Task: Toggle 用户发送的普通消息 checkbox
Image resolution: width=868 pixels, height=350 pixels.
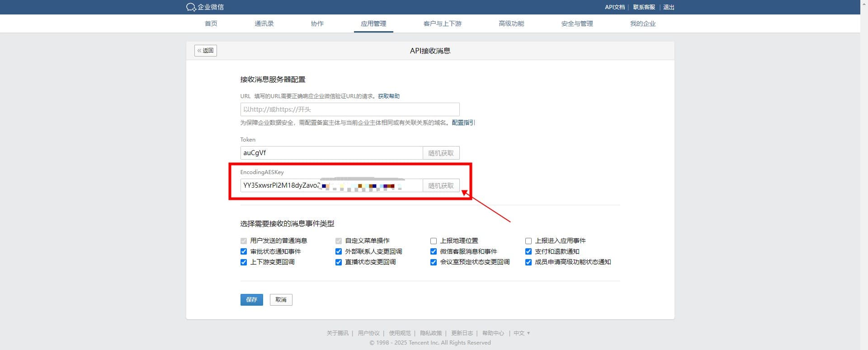Action: (244, 241)
